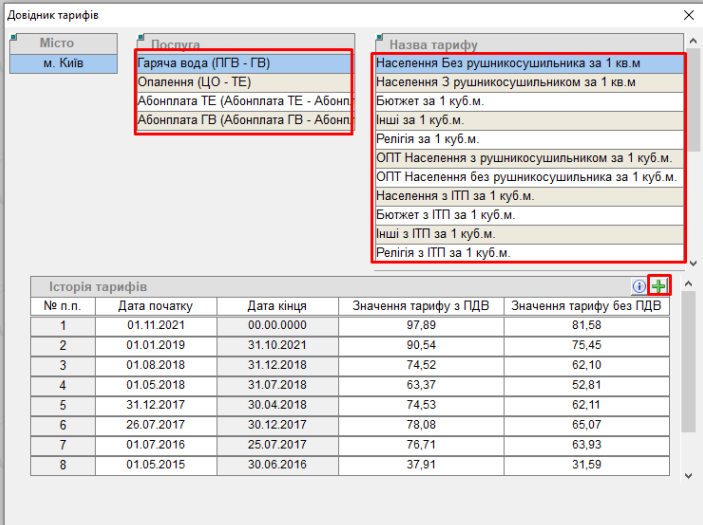This screenshot has width=703, height=525.
Task: Click the marker icon beside Назва тарифу header
Action: pos(380,39)
